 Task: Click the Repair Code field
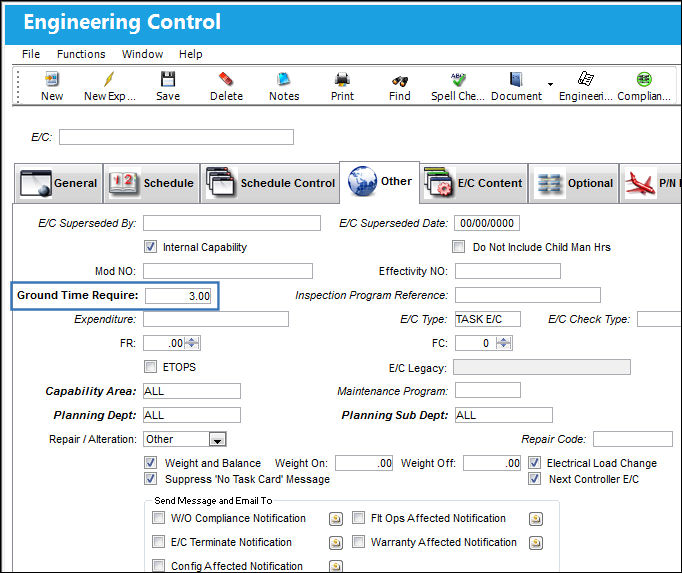632,439
